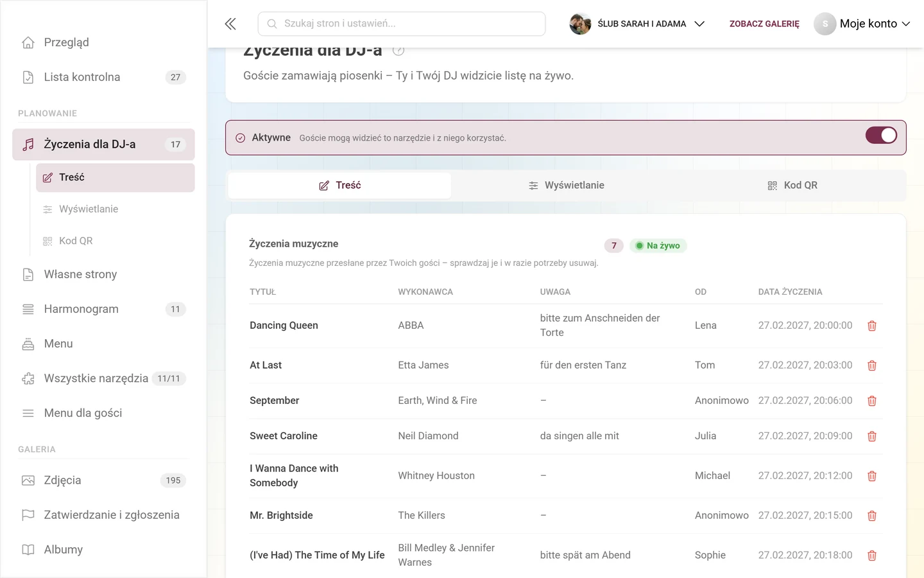The width and height of the screenshot is (924, 578).
Task: Expand the Ślub Sarah i Adama dropdown
Action: 637,24
